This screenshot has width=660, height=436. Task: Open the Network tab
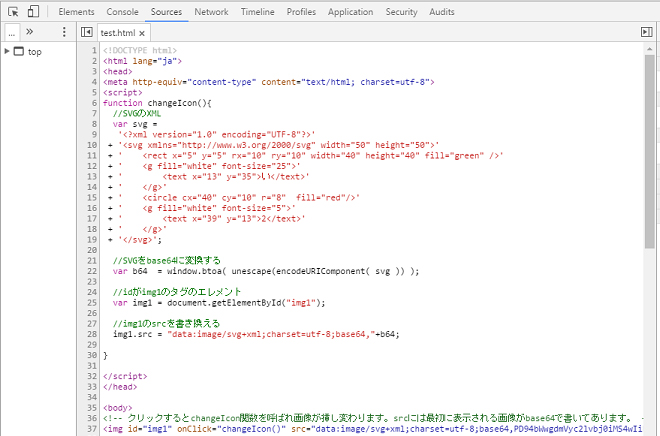point(211,12)
